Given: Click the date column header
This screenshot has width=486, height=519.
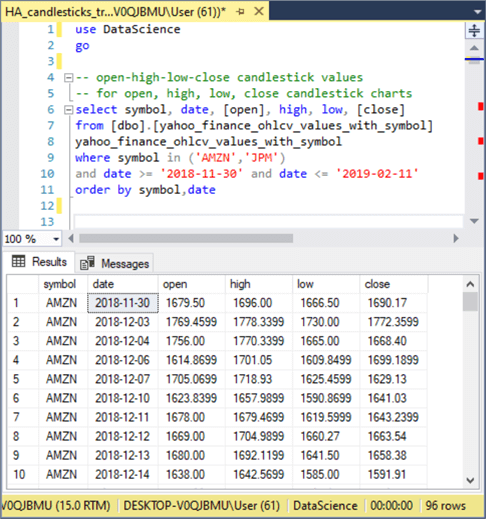Looking at the screenshot, I should pos(123,284).
